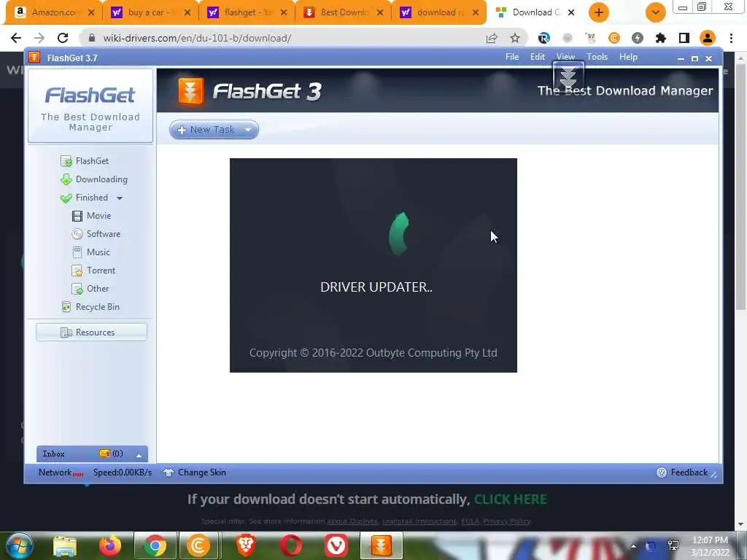Click the FlashGet floating drop zone icon
Screen dimensions: 747x560
click(568, 76)
